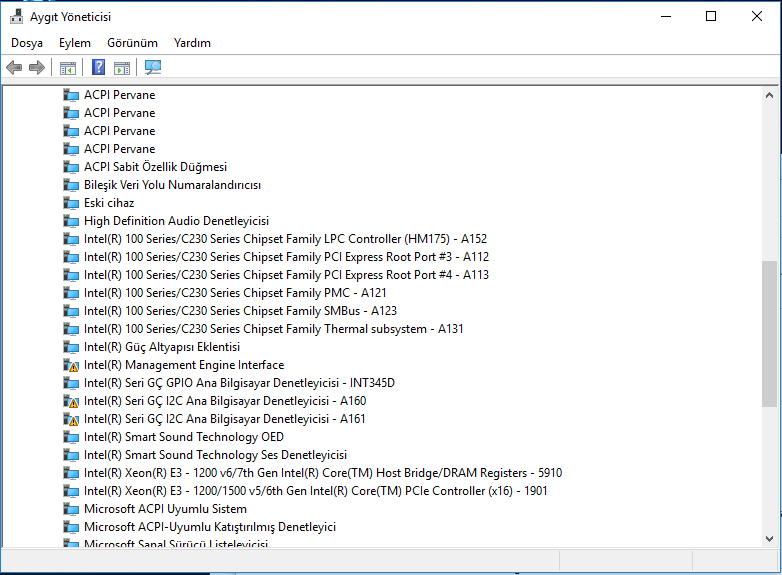The height and width of the screenshot is (575, 782).
Task: Select Microsoft ACPI Uyumlu Sistem entry
Action: tap(166, 509)
